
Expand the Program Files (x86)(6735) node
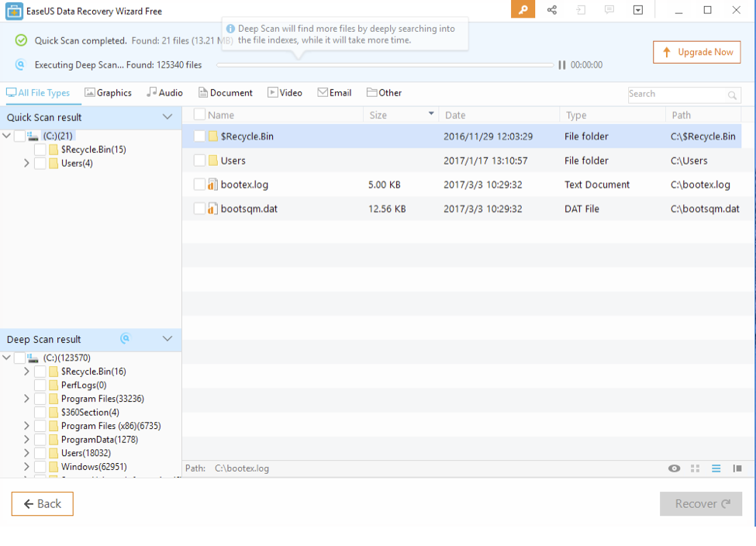[x=26, y=426]
